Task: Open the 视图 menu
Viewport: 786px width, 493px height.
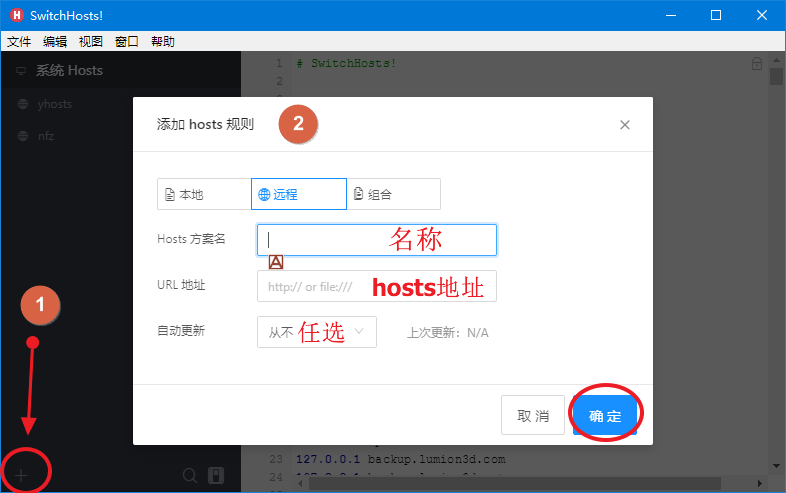Action: [x=91, y=42]
